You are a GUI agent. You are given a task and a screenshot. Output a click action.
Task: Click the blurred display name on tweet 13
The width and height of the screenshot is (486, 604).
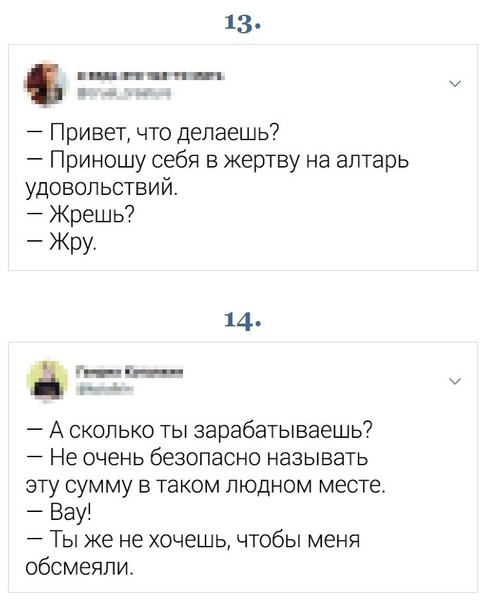(150, 76)
